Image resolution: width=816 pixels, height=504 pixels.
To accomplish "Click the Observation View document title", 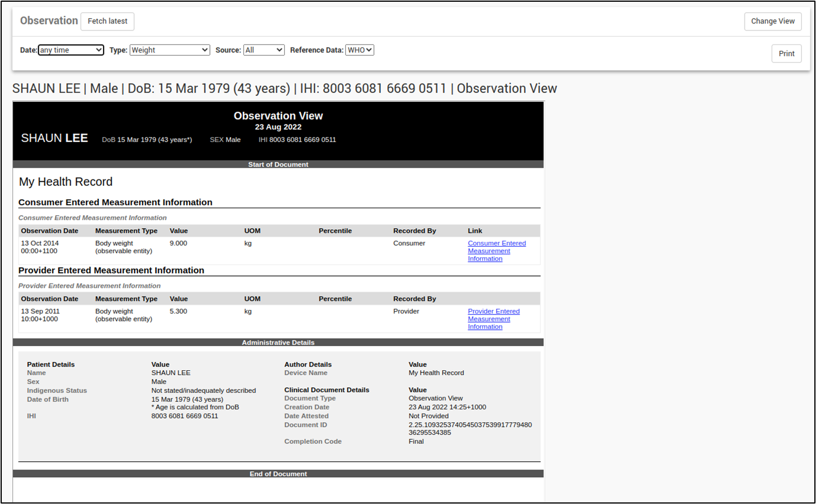I will tap(278, 116).
